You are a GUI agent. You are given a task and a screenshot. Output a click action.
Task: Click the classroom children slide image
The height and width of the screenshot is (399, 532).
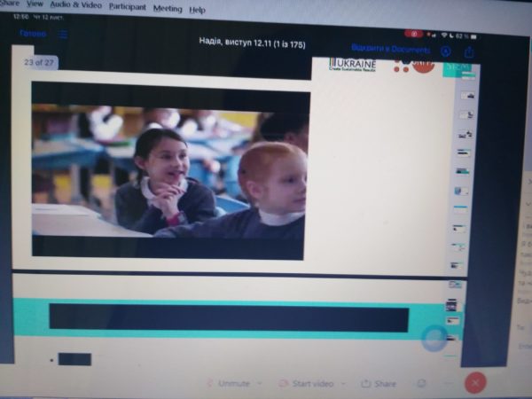tap(169, 171)
